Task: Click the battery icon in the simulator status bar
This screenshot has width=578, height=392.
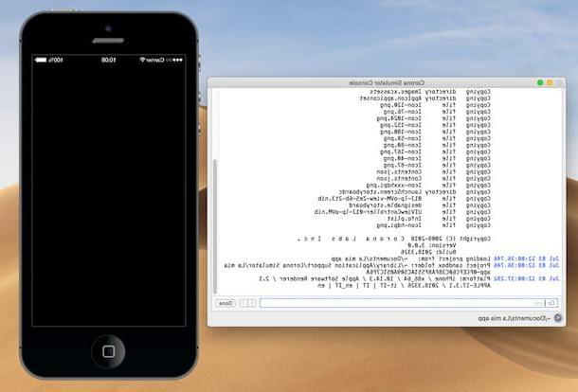Action: (41, 60)
